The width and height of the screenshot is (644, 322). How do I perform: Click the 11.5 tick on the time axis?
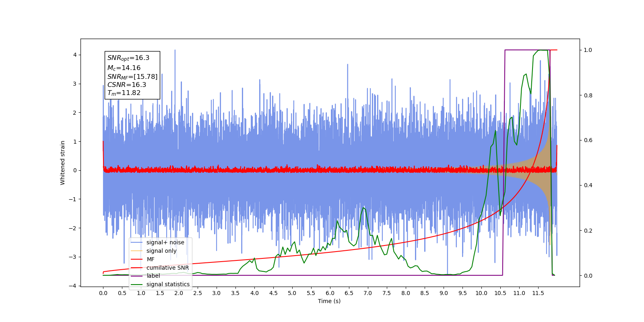[538, 293]
